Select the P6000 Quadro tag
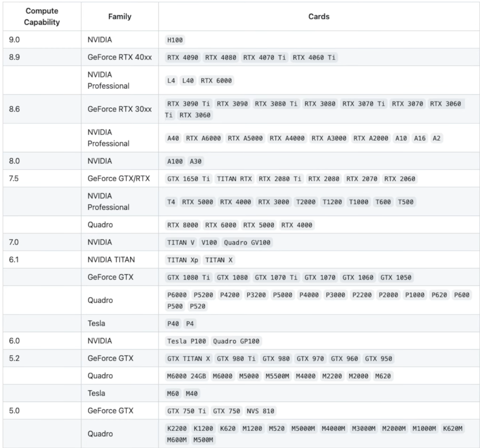The width and height of the screenshot is (480, 448). pos(177,295)
